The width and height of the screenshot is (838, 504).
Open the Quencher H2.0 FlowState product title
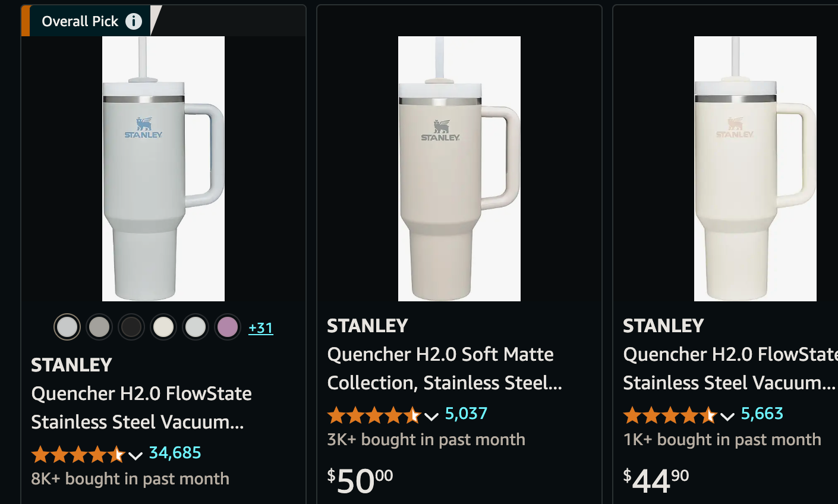[141, 408]
